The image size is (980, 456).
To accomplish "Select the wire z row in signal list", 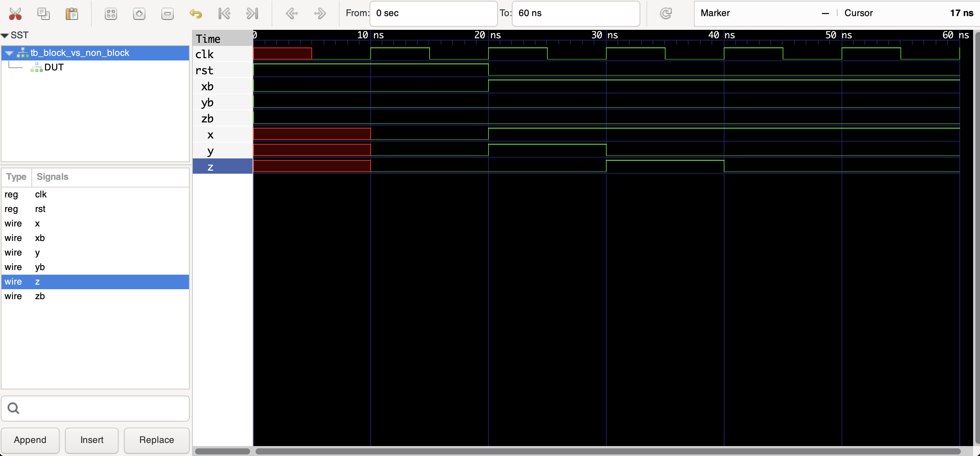I will pos(95,282).
